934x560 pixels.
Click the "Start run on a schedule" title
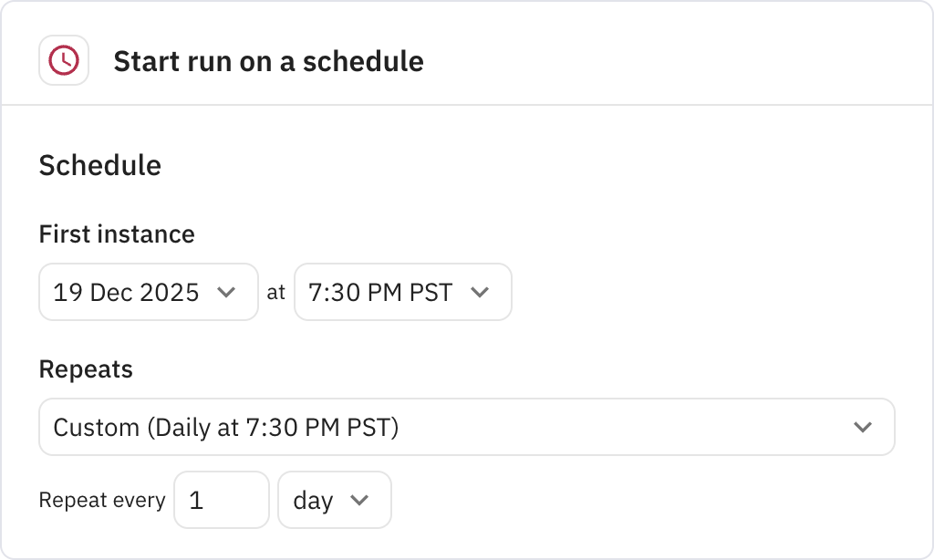(x=268, y=61)
